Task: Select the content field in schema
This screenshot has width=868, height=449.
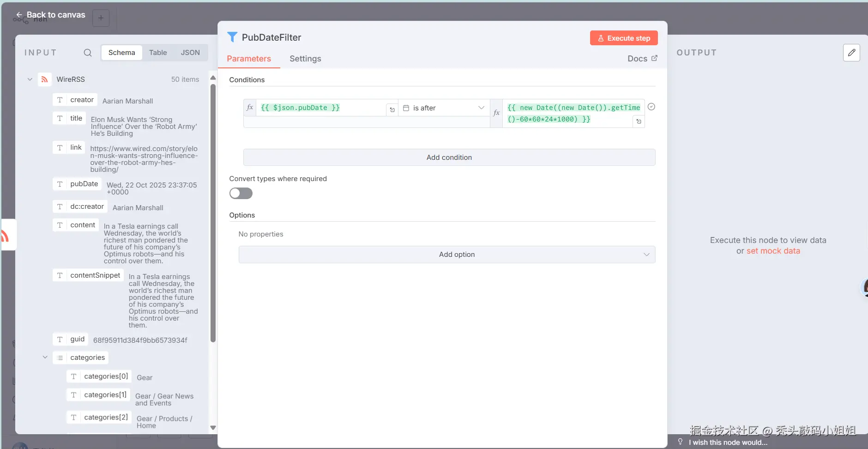Action: point(76,225)
